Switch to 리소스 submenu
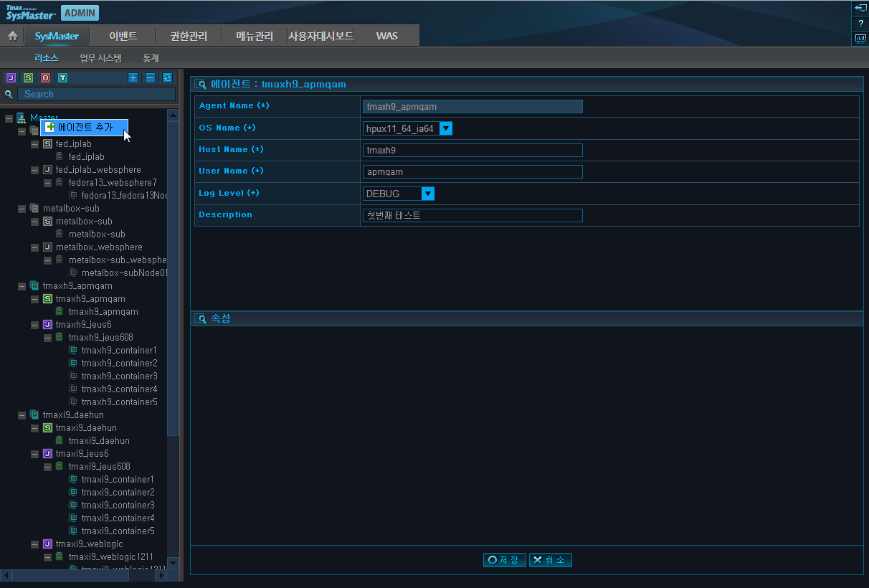The image size is (869, 588). [x=46, y=58]
